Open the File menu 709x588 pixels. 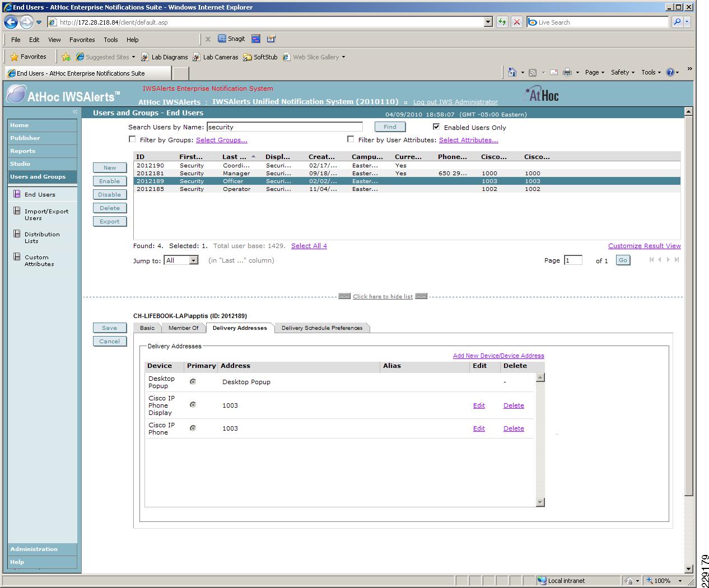(16, 40)
